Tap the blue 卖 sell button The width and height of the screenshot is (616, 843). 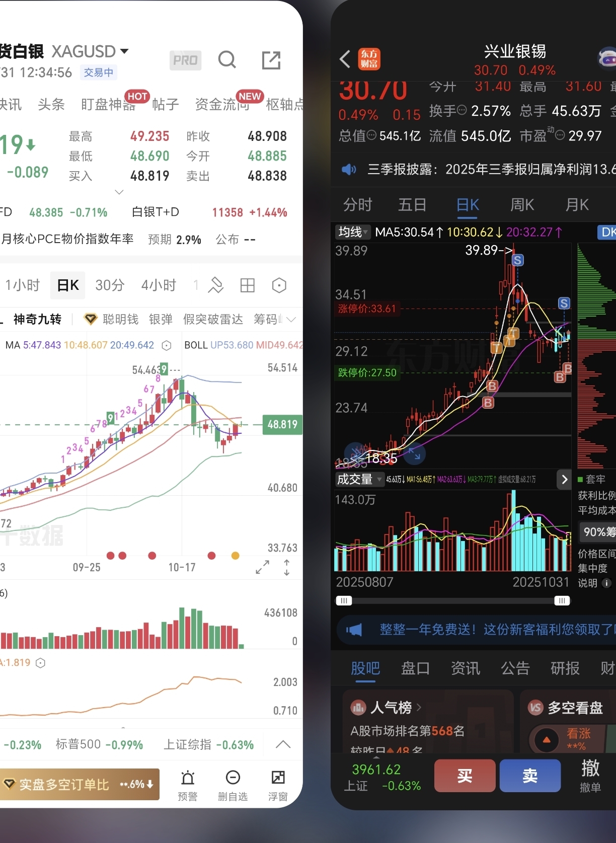click(530, 776)
